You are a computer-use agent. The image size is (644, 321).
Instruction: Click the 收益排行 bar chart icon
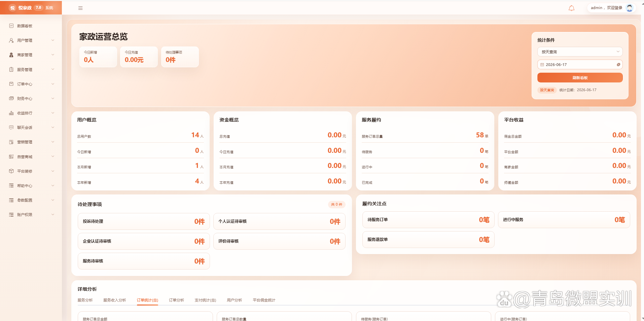(11, 113)
